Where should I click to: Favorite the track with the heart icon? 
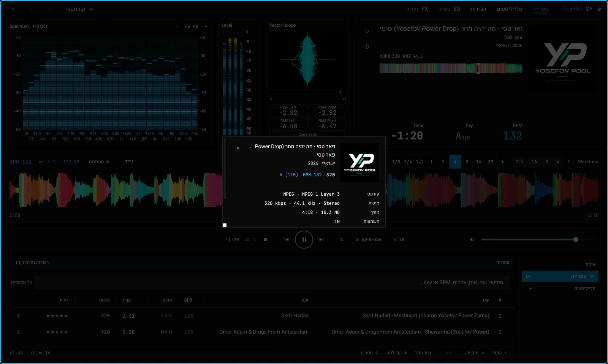(367, 32)
